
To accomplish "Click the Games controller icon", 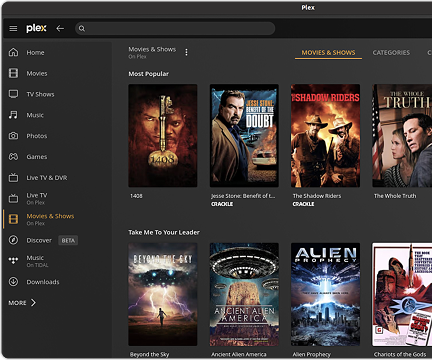I will tap(13, 157).
